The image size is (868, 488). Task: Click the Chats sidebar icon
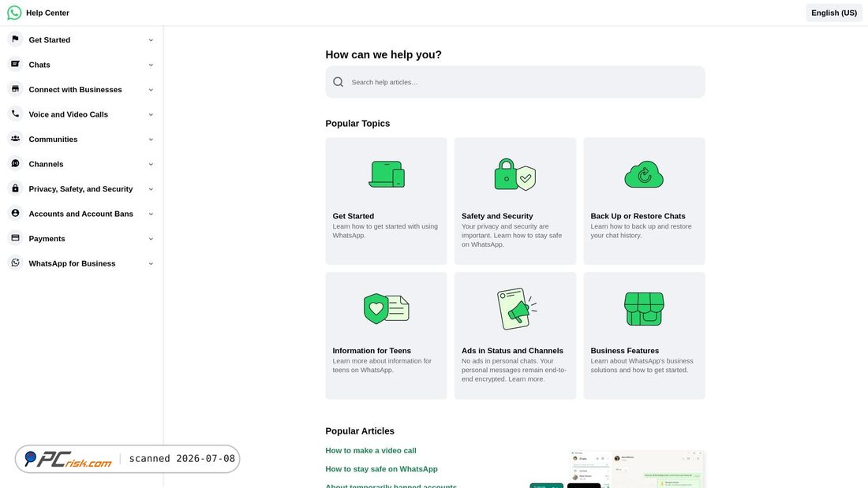coord(16,64)
